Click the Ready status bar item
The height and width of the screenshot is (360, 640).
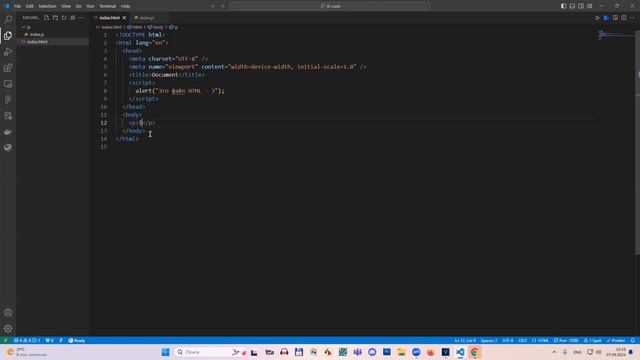(77, 340)
